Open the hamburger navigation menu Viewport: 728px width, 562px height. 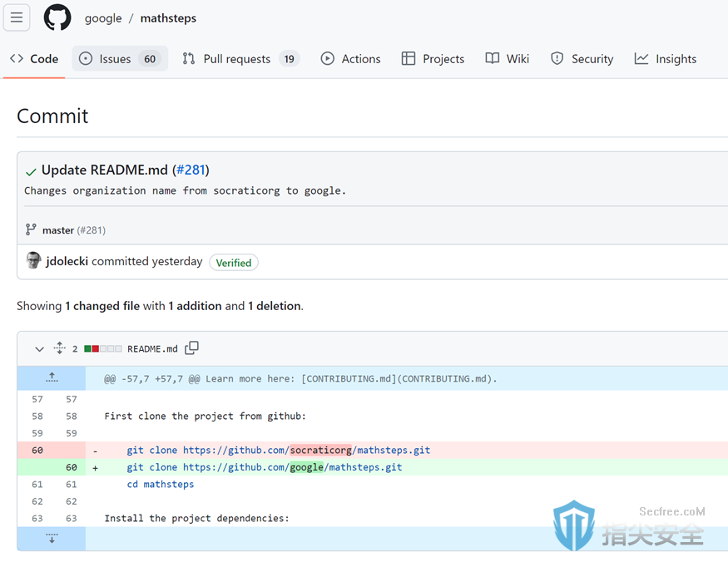[17, 17]
